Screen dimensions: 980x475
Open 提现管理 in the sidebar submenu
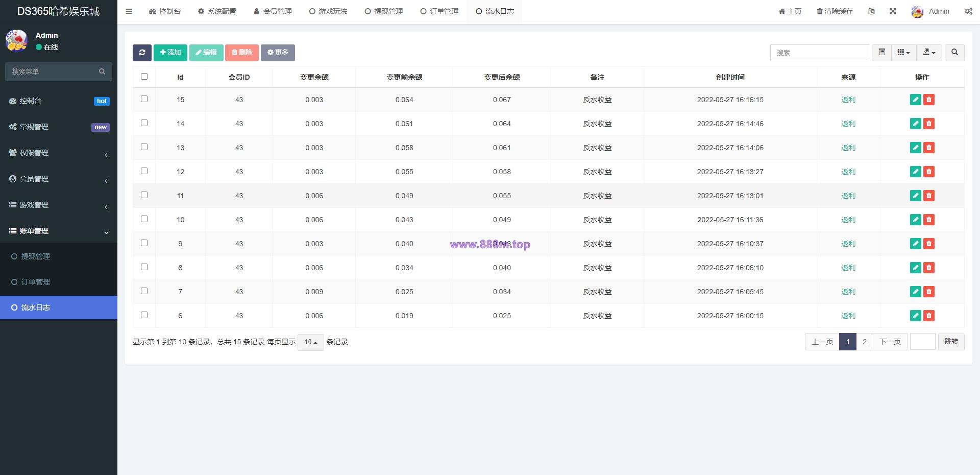click(x=59, y=256)
